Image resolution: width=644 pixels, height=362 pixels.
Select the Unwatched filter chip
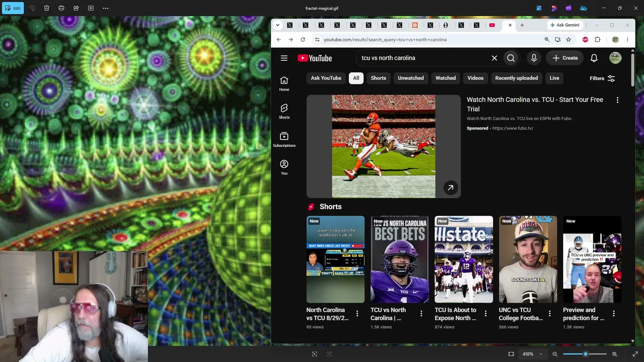click(x=411, y=78)
